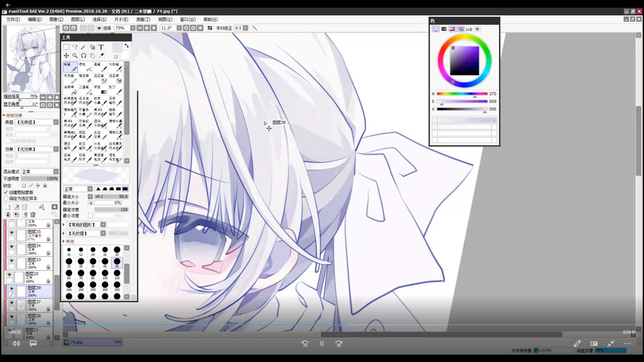Viewport: 644px width, 362px height.
Task: Select brush size preset 100
Action: (105, 274)
